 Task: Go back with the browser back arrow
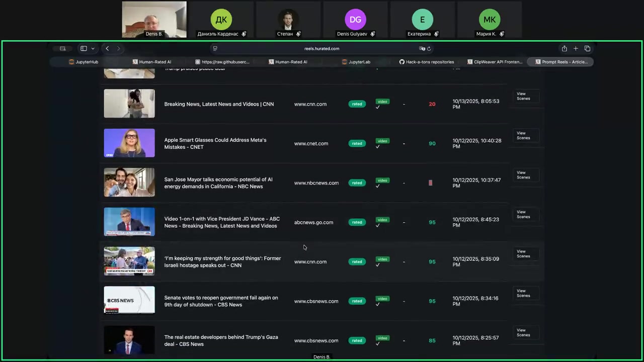click(x=107, y=49)
